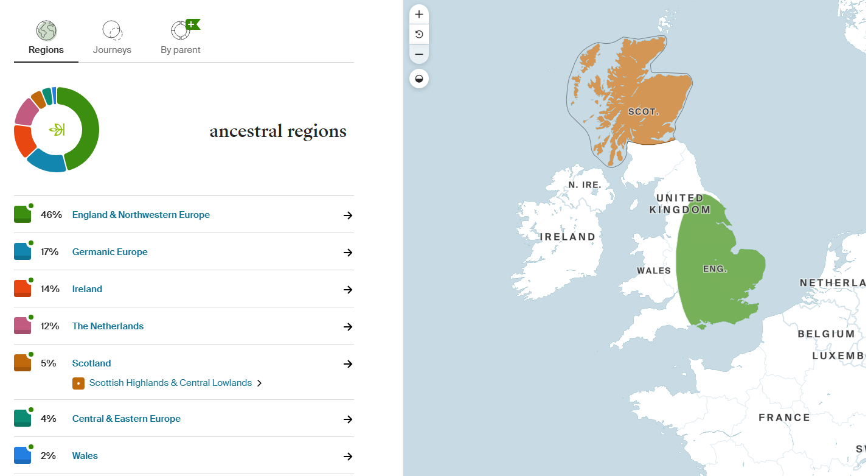Click the 5% value for Scotland

click(x=48, y=363)
